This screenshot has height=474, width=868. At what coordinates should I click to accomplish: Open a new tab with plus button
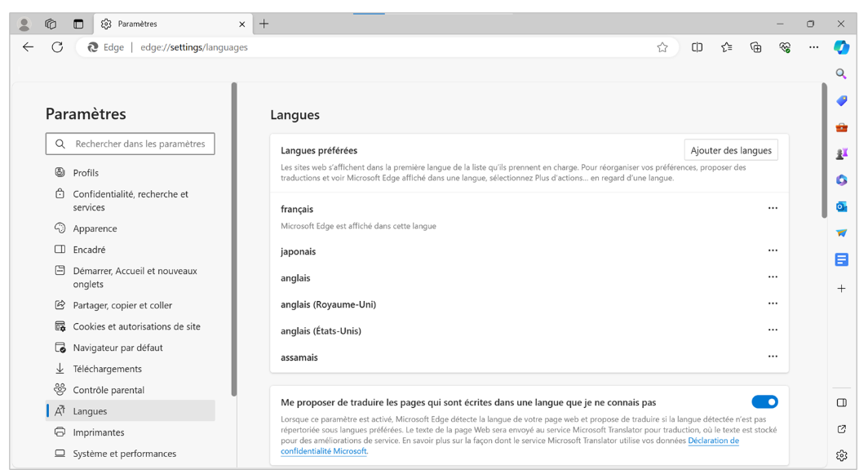pyautogui.click(x=264, y=24)
